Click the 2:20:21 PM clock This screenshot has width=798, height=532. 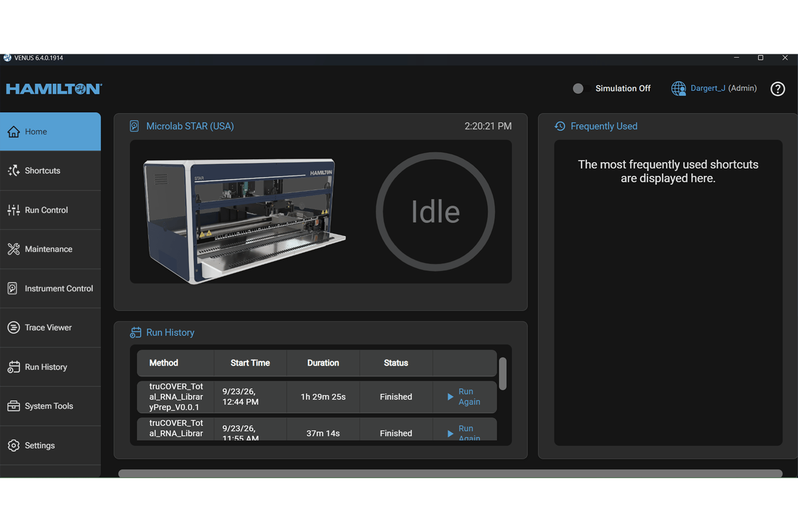pyautogui.click(x=488, y=126)
